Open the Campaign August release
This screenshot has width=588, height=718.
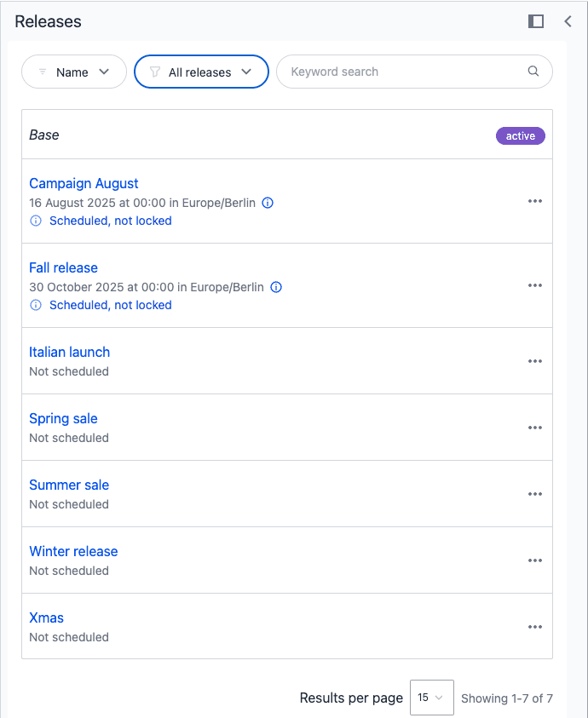tap(84, 184)
